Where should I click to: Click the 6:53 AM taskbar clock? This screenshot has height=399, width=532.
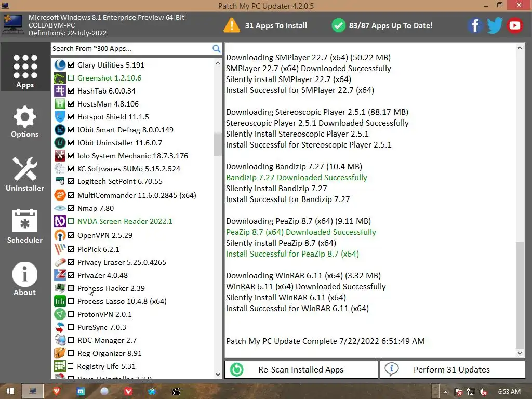click(509, 392)
